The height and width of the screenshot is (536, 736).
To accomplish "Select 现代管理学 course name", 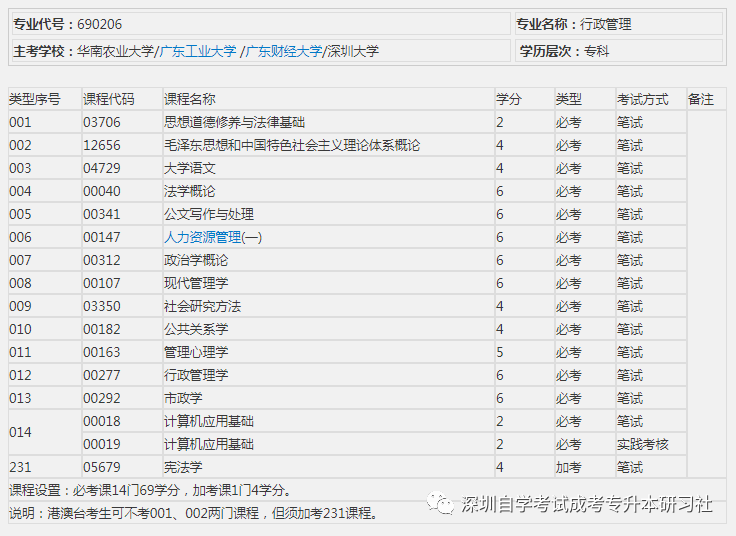I will point(196,283).
